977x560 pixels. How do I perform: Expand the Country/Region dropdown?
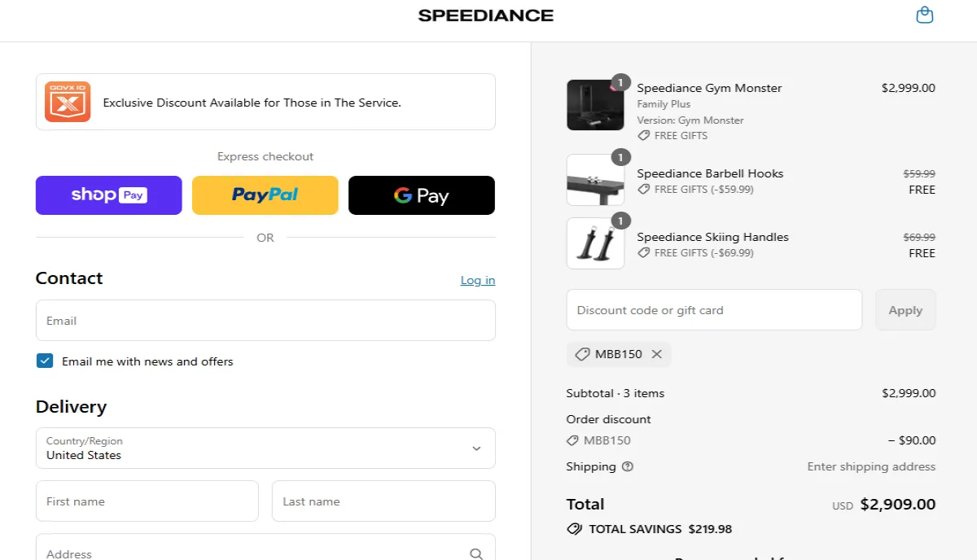click(x=265, y=448)
